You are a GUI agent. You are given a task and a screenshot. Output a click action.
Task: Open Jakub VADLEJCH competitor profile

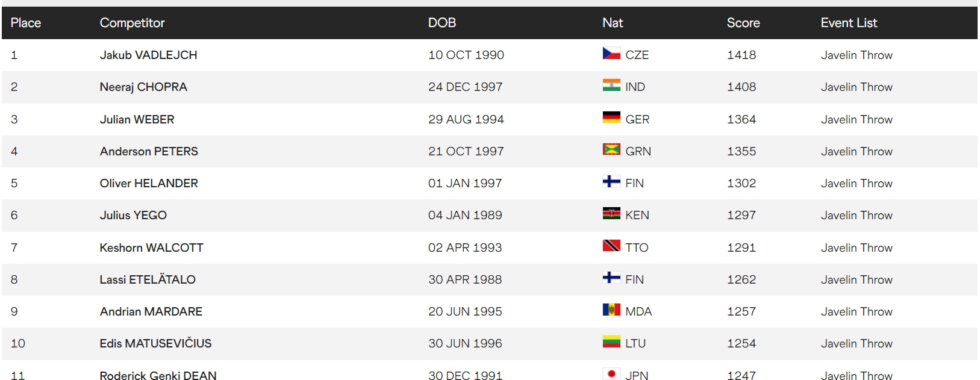[x=148, y=55]
